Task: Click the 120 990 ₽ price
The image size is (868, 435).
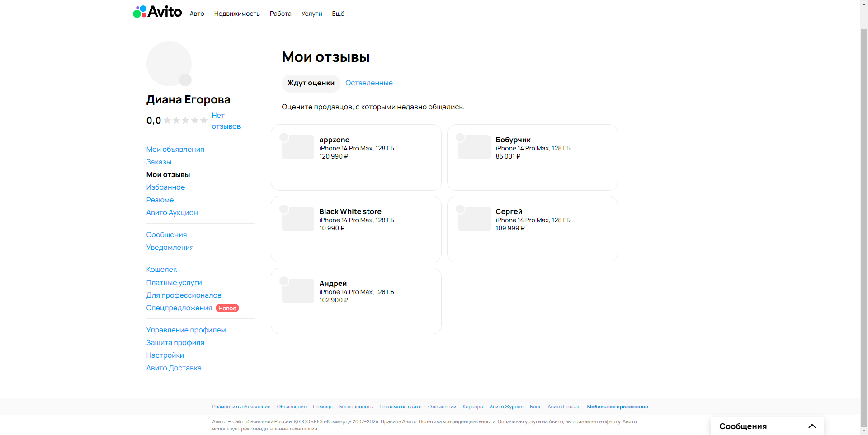Action: pos(334,156)
